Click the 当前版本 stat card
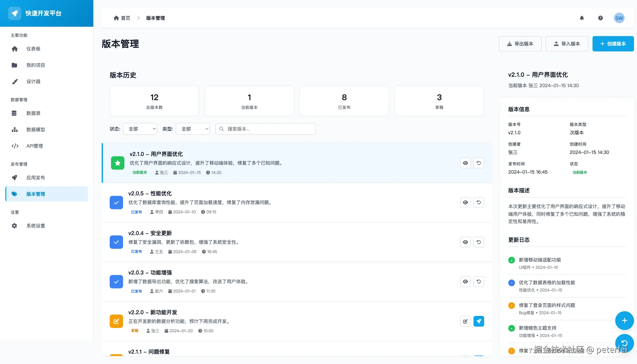Screen dimensions: 637x364 [249, 101]
